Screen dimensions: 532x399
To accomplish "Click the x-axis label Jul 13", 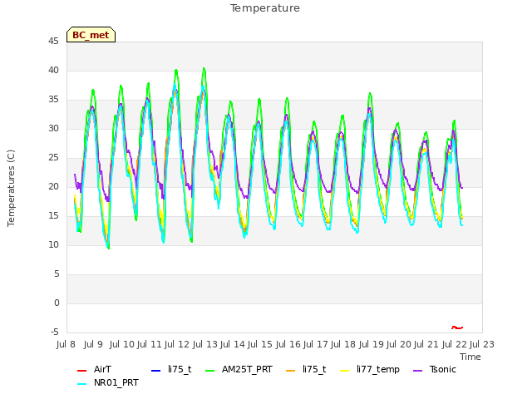I will click(205, 344).
